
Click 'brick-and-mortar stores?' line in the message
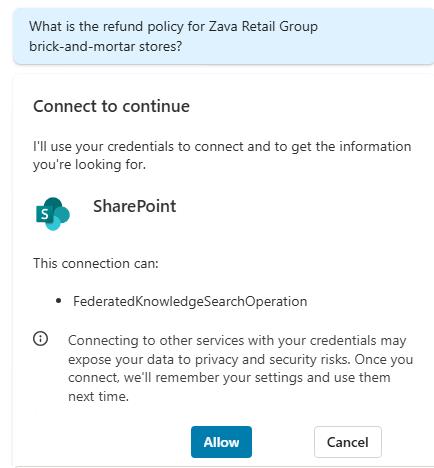click(x=105, y=46)
